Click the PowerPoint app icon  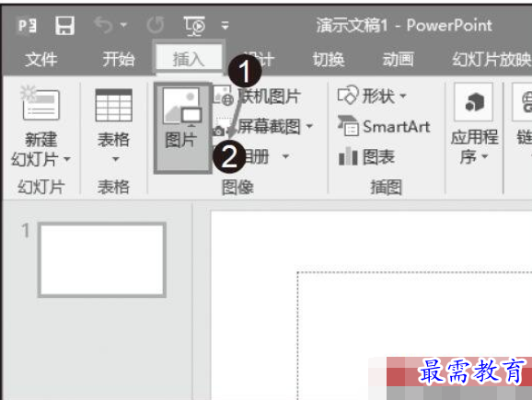(27, 26)
